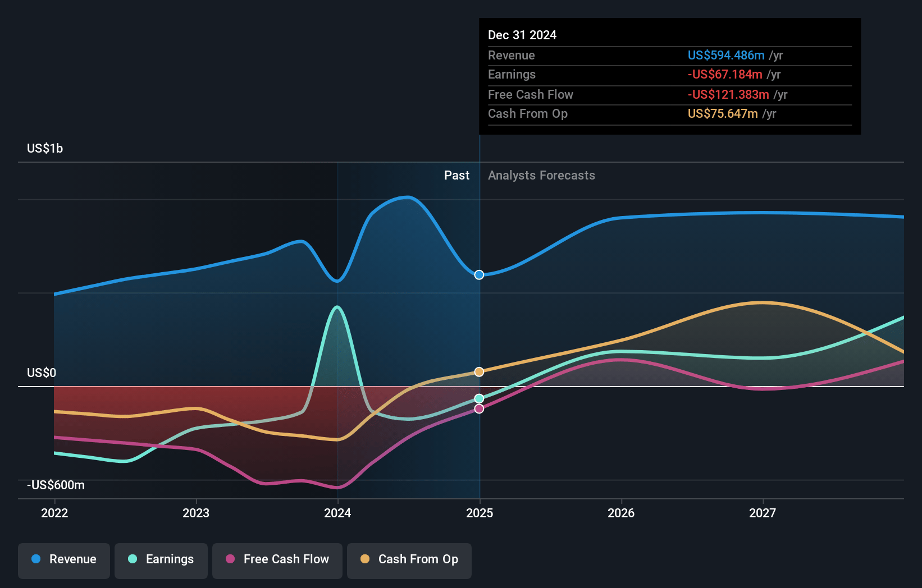Click the 2025 x-axis label
Viewport: 922px width, 588px height.
(x=480, y=513)
